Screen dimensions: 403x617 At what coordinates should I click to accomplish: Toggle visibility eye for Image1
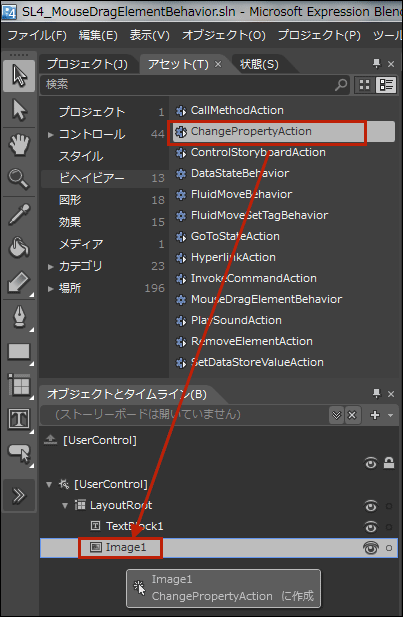[371, 548]
